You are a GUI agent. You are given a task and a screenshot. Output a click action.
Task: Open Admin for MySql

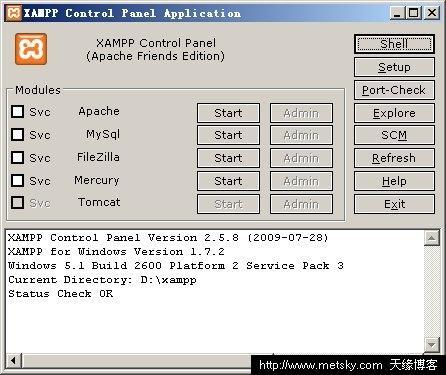click(x=301, y=135)
